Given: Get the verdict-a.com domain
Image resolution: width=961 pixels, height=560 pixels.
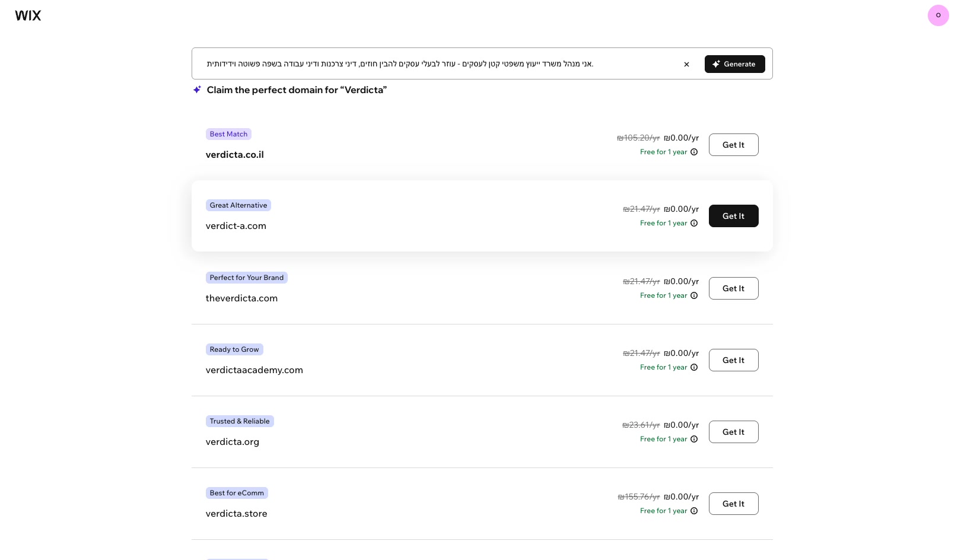Looking at the screenshot, I should tap(733, 216).
